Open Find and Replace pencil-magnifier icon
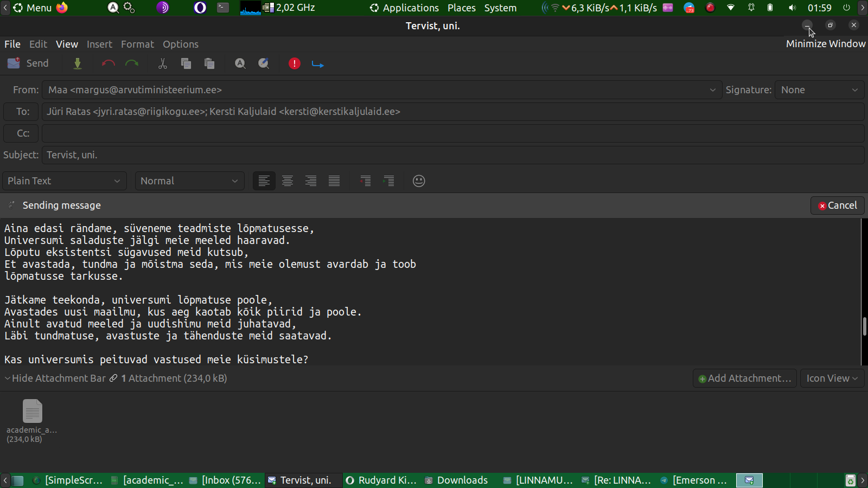 [x=264, y=63]
